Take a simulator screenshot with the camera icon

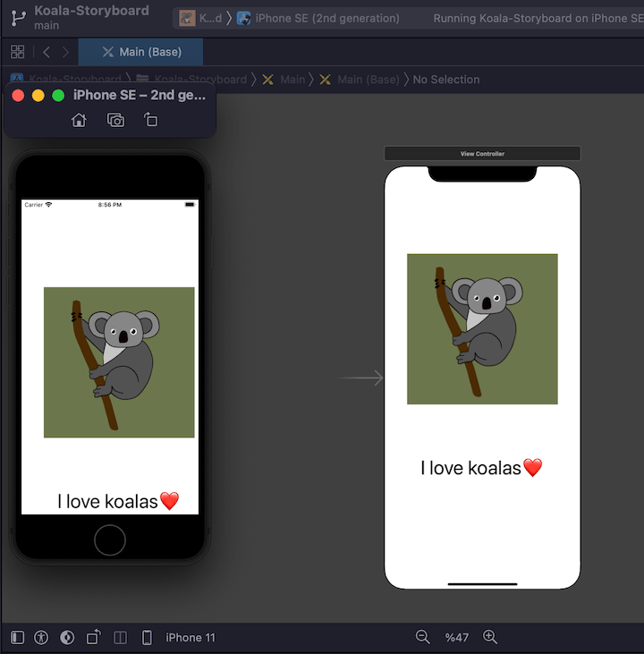click(115, 120)
